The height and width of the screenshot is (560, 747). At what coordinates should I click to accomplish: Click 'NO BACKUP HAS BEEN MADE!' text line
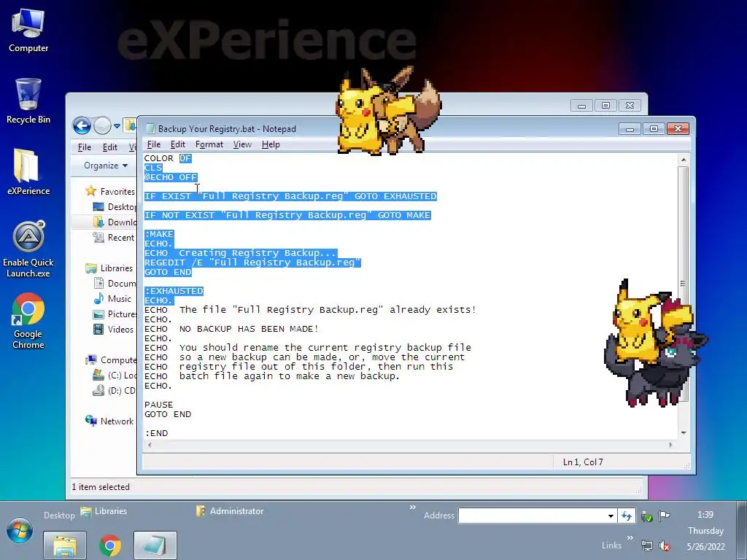click(x=249, y=329)
